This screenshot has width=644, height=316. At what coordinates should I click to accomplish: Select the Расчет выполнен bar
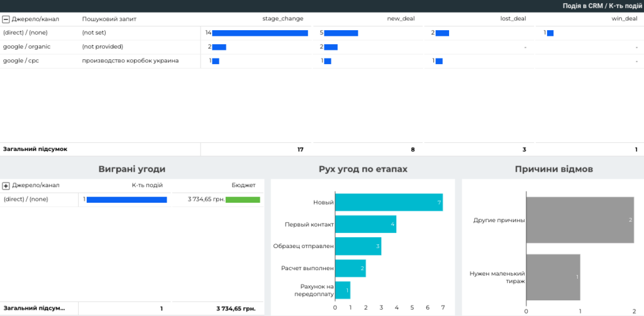350,268
